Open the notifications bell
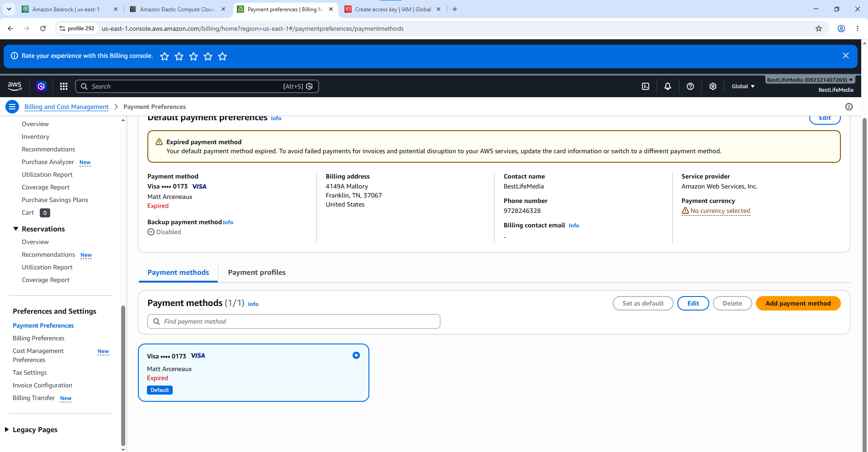Screen dimensions: 868x452 [668, 86]
